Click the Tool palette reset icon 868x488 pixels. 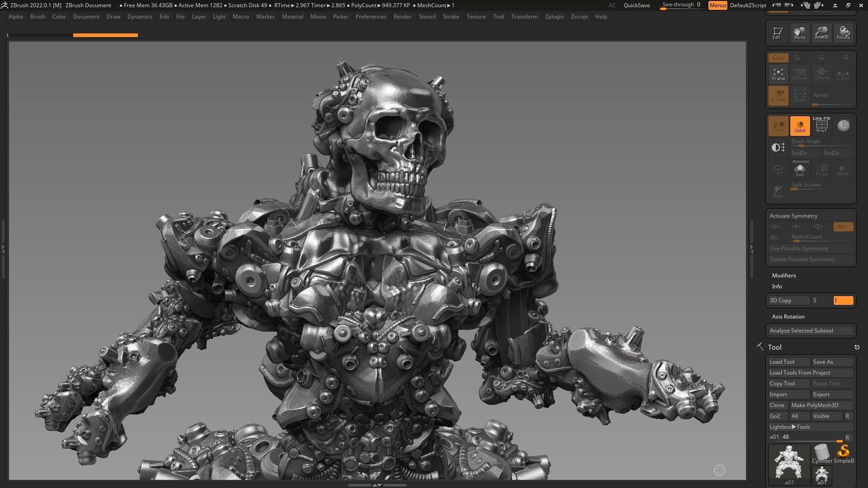[857, 347]
